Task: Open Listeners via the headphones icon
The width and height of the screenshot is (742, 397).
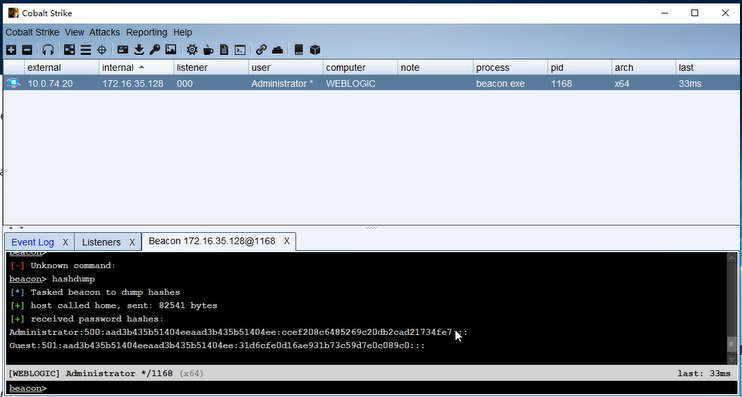Action: tap(48, 50)
